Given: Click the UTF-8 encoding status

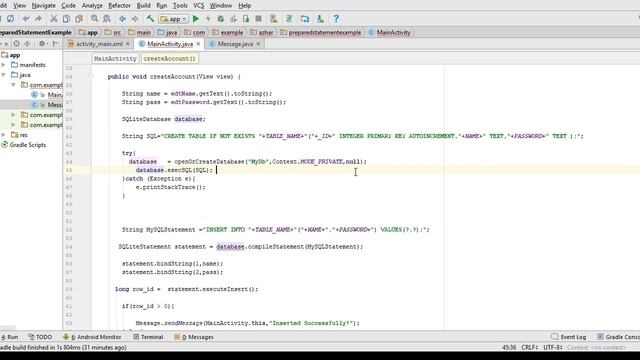Looking at the screenshot, I should pos(552,348).
